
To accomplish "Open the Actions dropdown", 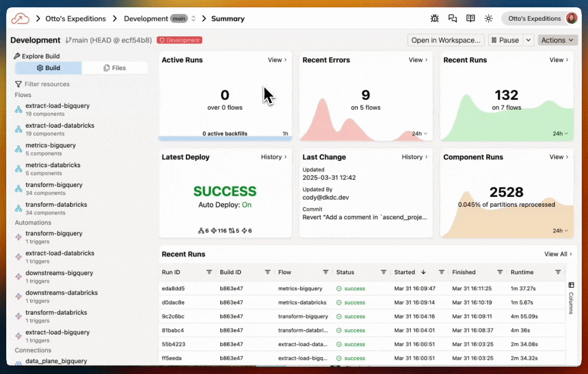I will (557, 40).
